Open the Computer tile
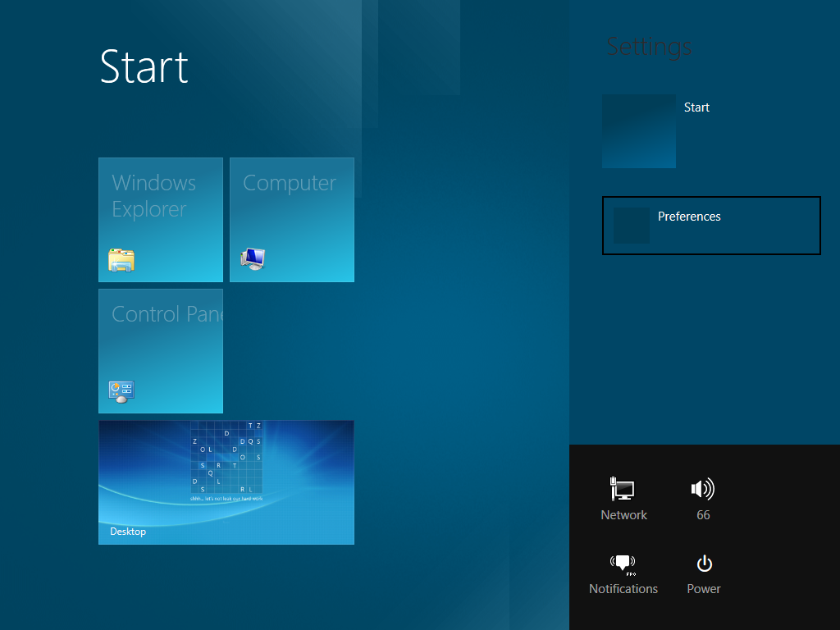This screenshot has height=630, width=840. point(292,220)
